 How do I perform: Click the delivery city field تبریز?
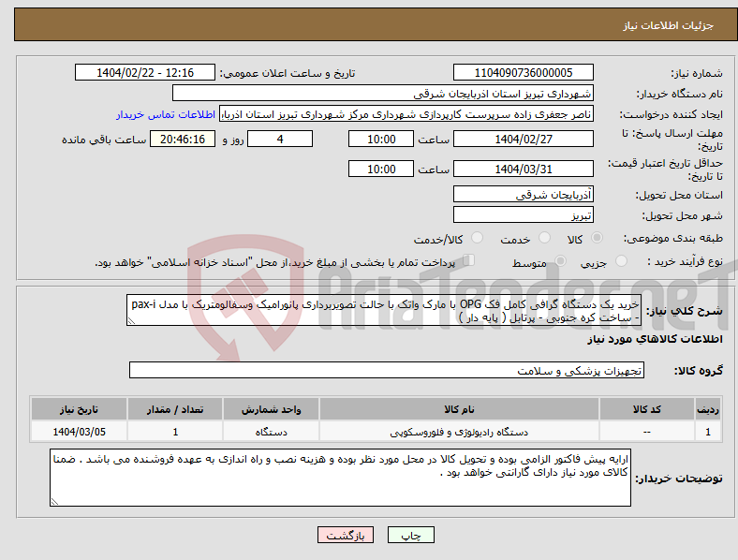pyautogui.click(x=523, y=214)
